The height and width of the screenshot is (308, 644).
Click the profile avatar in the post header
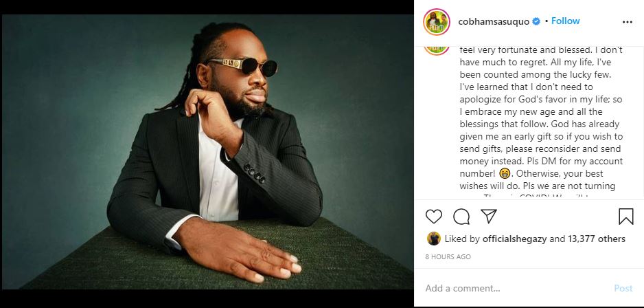coord(437,22)
